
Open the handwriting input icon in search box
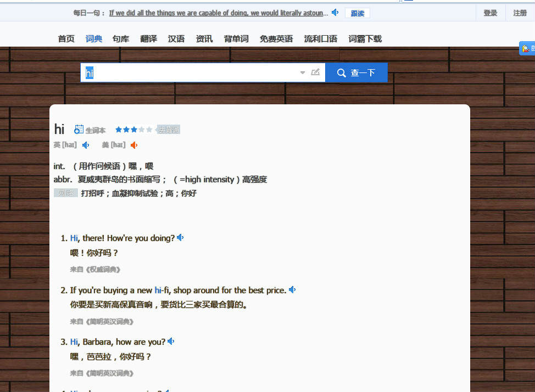pos(316,72)
